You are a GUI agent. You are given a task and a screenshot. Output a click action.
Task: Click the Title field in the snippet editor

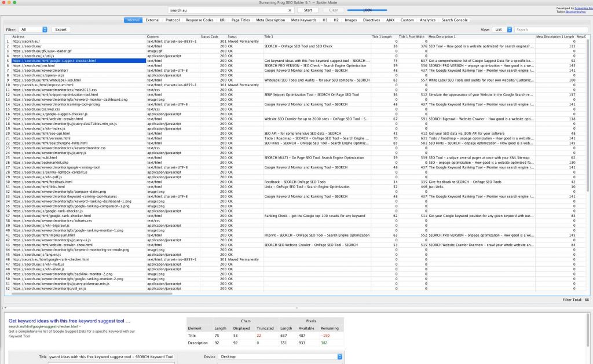[x=111, y=357]
